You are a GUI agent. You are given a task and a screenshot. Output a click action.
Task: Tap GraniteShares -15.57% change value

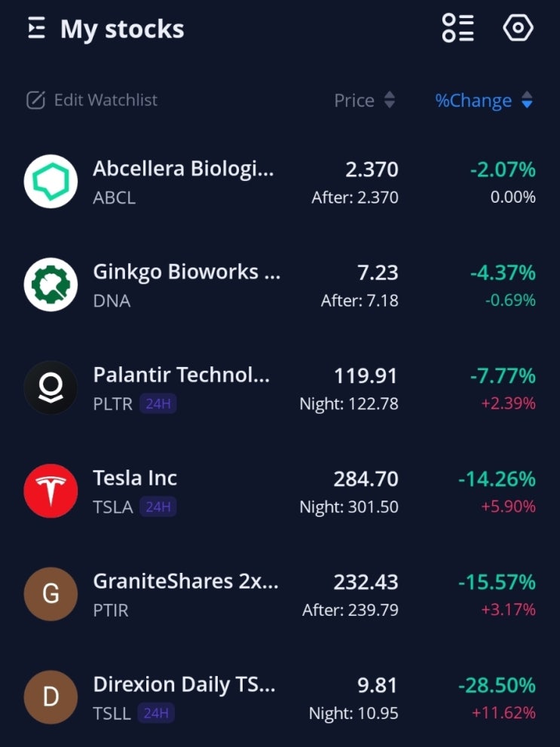coord(497,582)
